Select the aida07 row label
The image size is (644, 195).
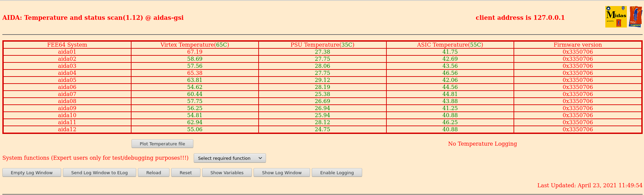pos(67,94)
